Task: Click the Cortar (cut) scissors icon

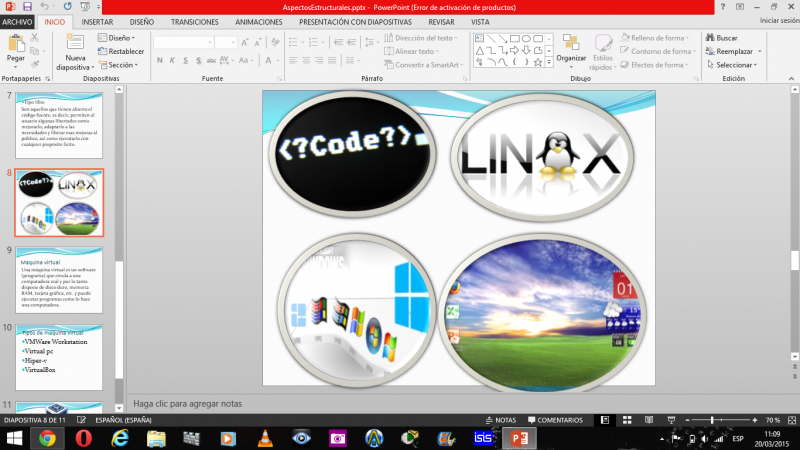Action: pyautogui.click(x=35, y=38)
